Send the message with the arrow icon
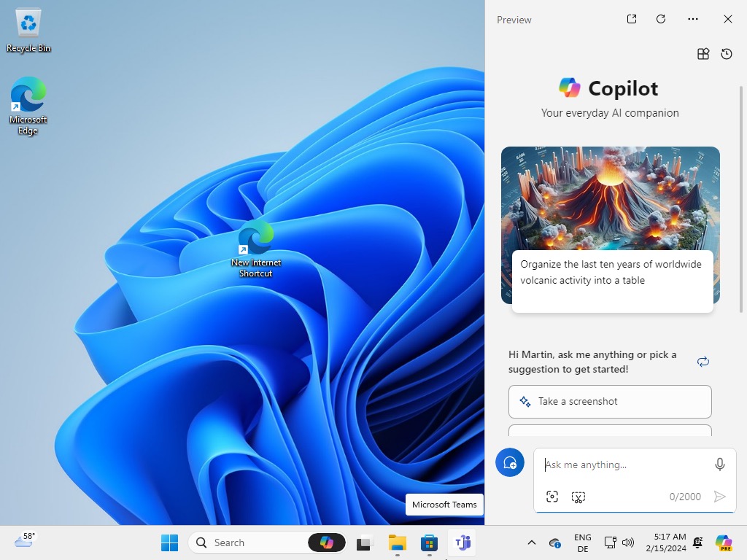This screenshot has width=747, height=560. [x=720, y=497]
